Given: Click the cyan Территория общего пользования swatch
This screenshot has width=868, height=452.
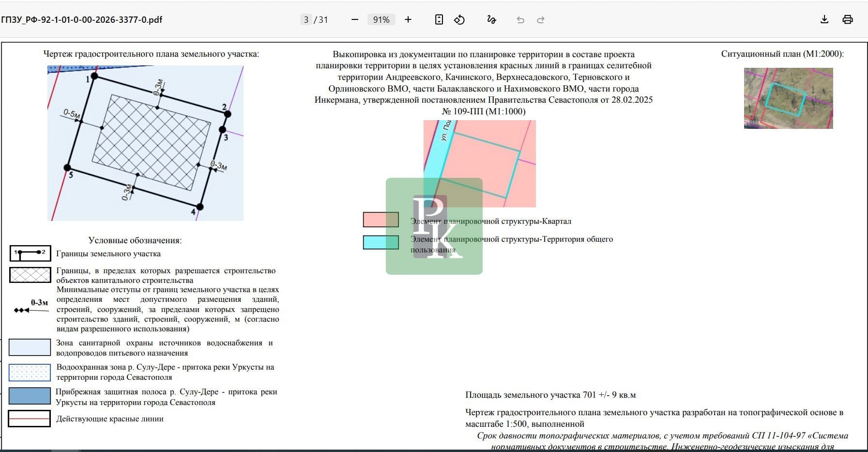Looking at the screenshot, I should (x=381, y=242).
